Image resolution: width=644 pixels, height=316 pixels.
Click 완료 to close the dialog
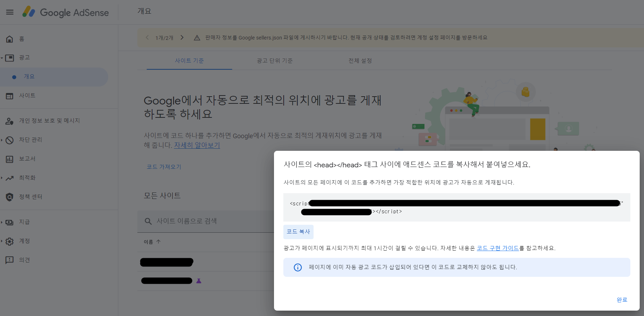click(x=622, y=300)
